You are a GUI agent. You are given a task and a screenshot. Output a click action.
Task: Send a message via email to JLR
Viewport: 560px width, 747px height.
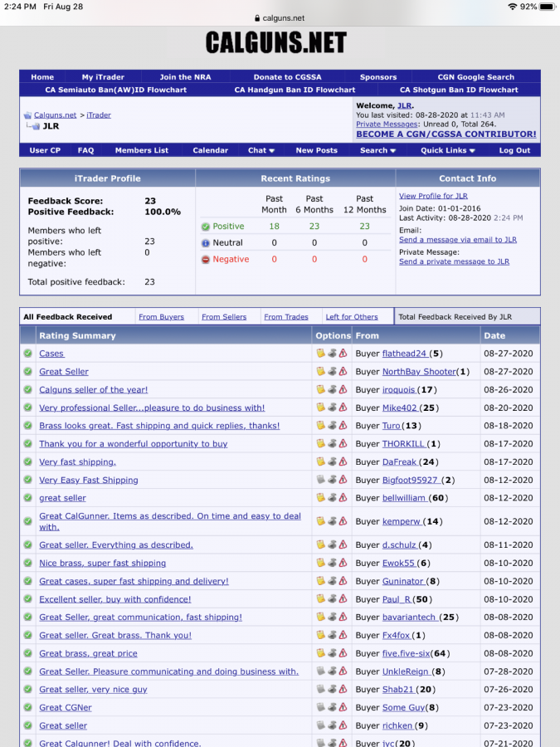458,240
